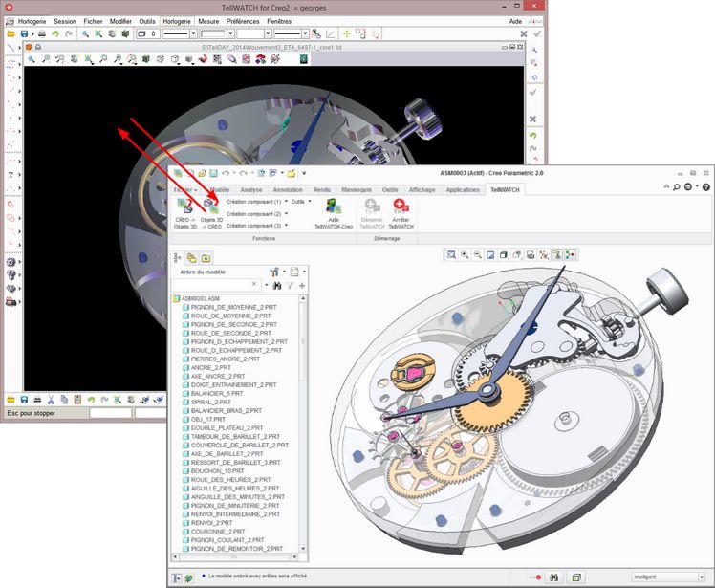
Task: Select ASM0003.ASM root in model tree
Action: (x=197, y=299)
